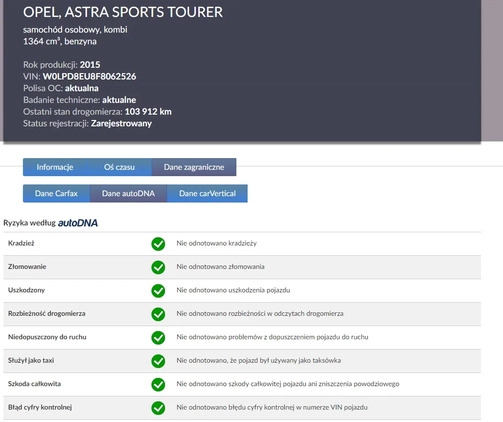Click the text Nie odnotowano uszkodzenia pojazdu
Screen dimensions: 503x422
coord(233,290)
